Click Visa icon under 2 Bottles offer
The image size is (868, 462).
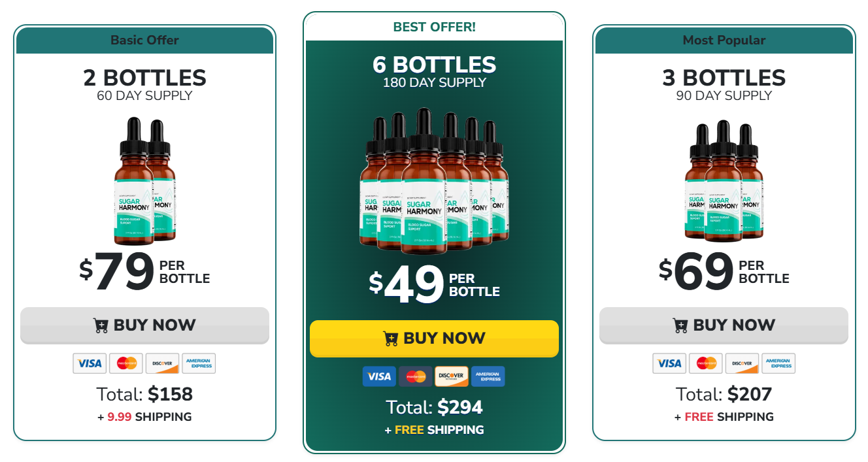pos(90,363)
